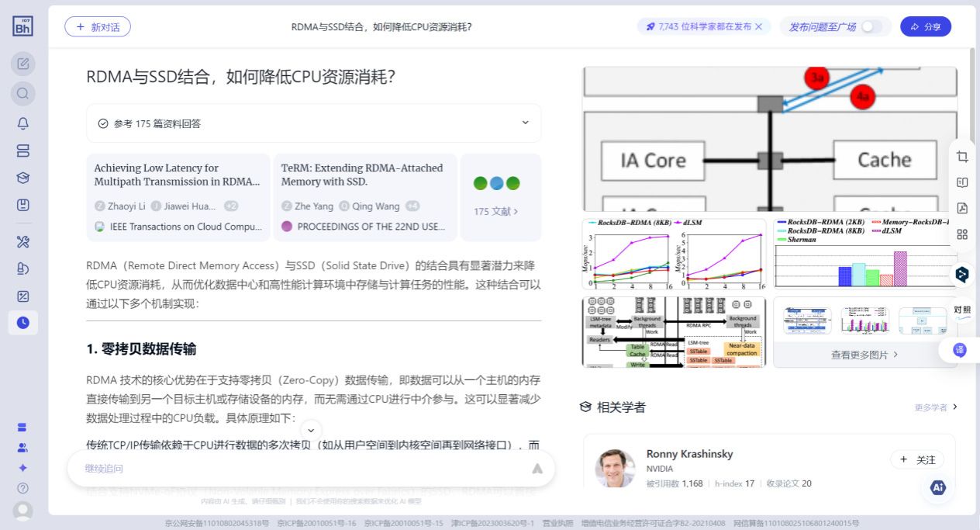Toggle the publish question to square switch
980x530 pixels.
click(x=871, y=26)
